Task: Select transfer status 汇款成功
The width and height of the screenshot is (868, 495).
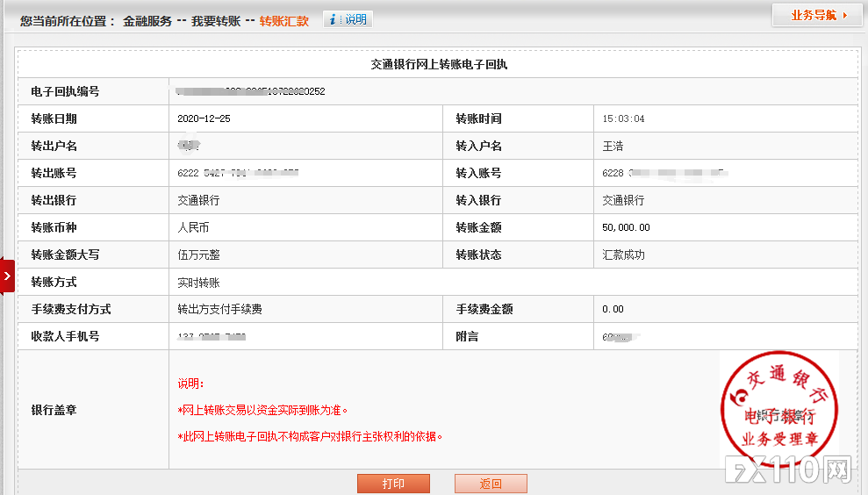Action: pyautogui.click(x=623, y=255)
